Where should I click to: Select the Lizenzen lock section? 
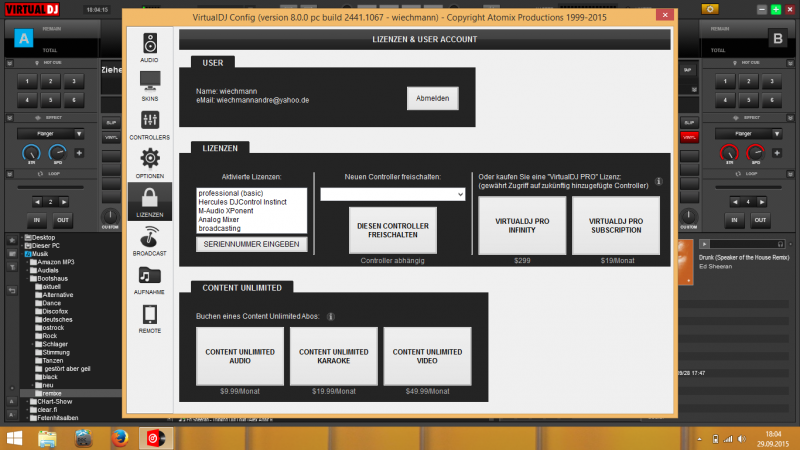pyautogui.click(x=149, y=202)
